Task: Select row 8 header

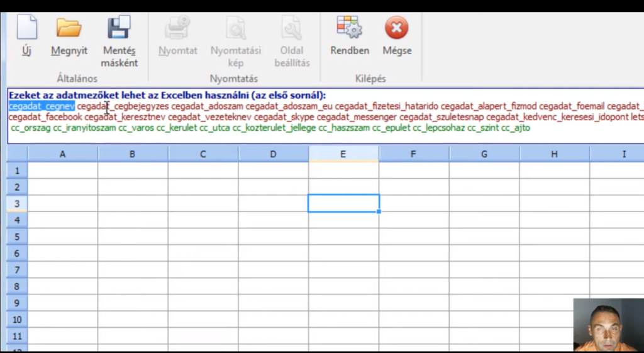Action: pos(17,286)
